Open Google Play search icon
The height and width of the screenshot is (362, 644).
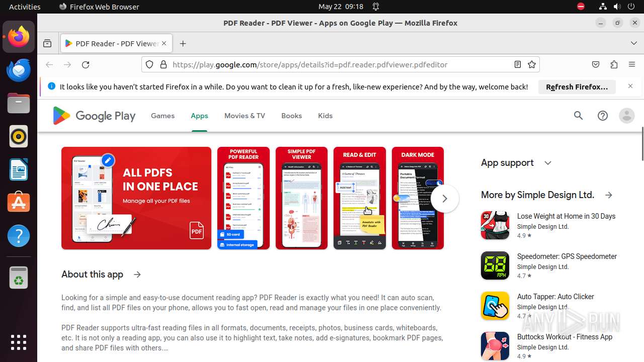(579, 116)
